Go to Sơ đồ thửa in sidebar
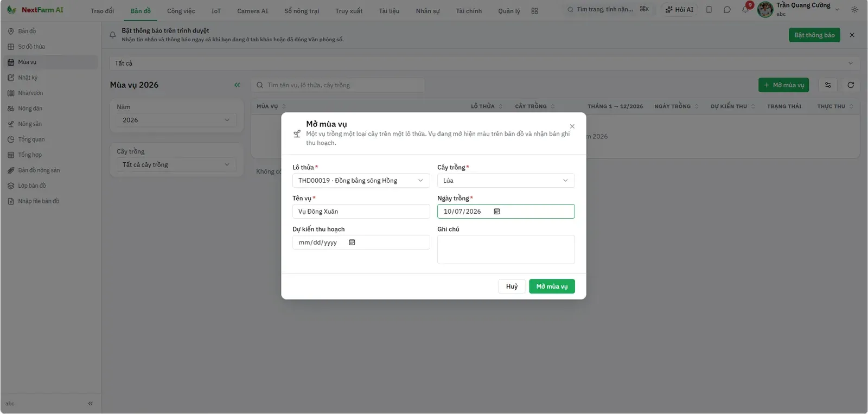This screenshot has width=868, height=414. pyautogui.click(x=50, y=47)
